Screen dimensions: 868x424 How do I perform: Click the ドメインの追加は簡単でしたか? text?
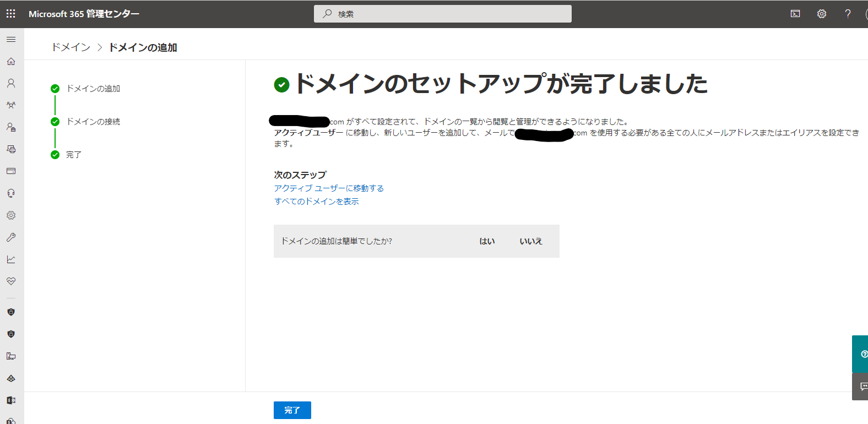[x=337, y=241]
